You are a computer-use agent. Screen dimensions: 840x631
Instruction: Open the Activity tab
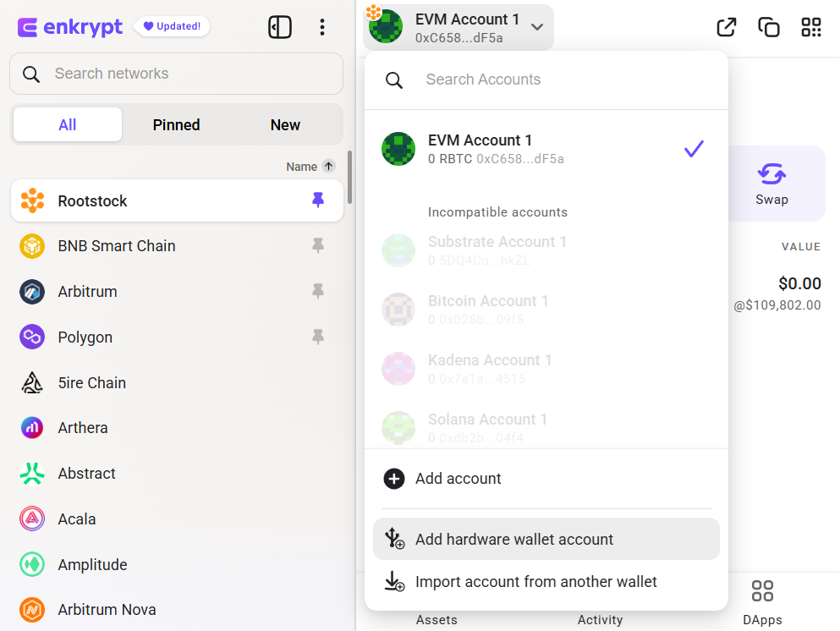click(x=600, y=620)
